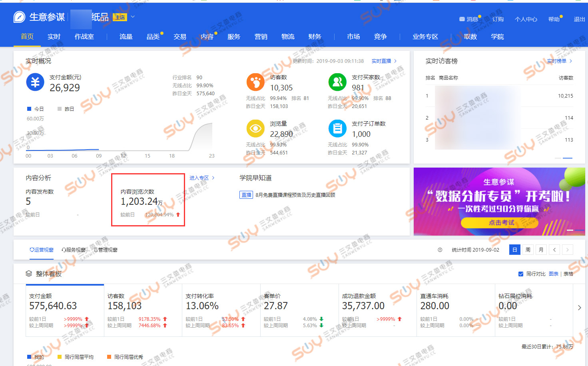Open 个人中心

pyautogui.click(x=526, y=19)
